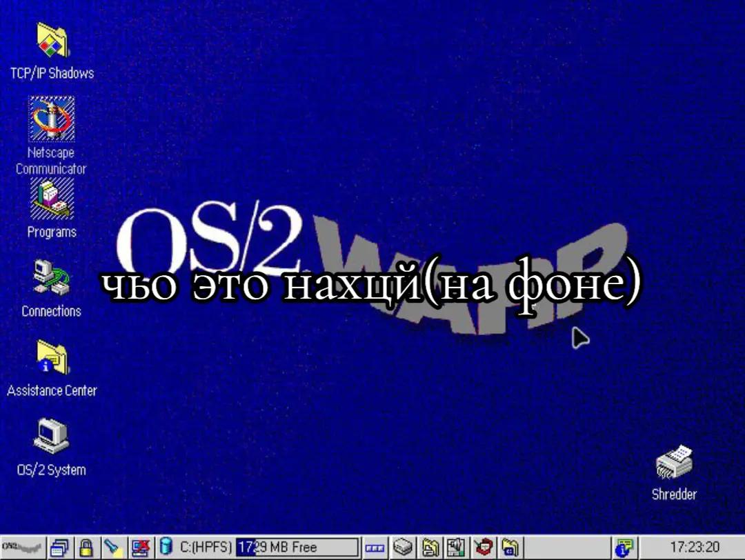Select the Shredder icon on the desktop

[x=674, y=463]
